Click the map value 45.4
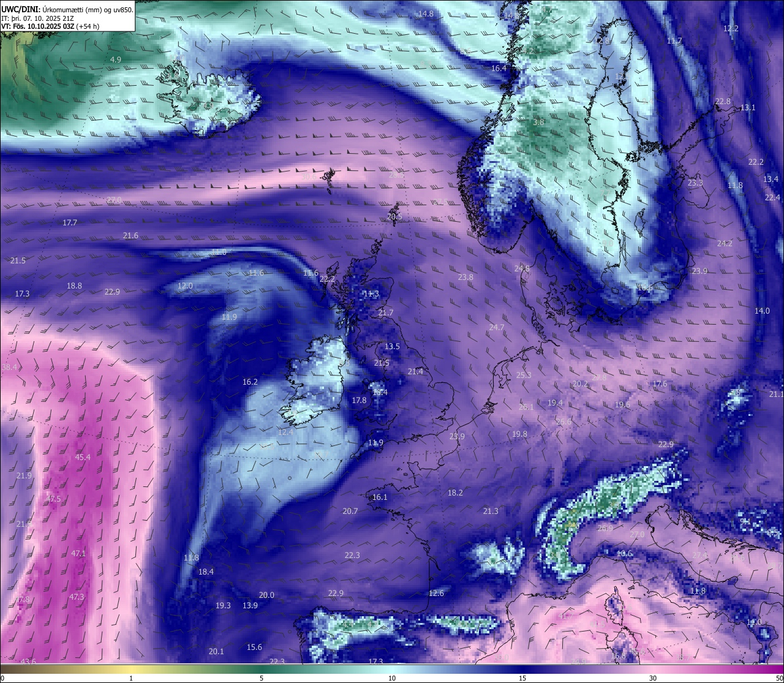 [x=83, y=457]
